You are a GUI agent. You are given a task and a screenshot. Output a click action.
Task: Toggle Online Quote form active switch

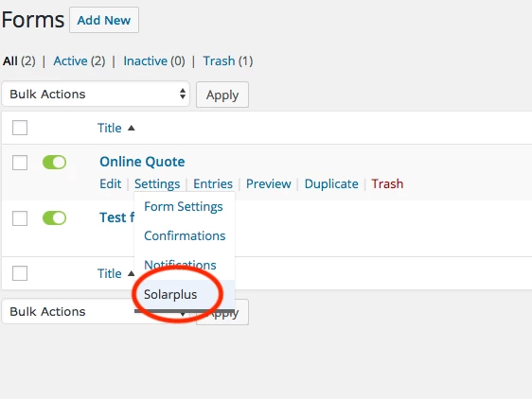[54, 162]
